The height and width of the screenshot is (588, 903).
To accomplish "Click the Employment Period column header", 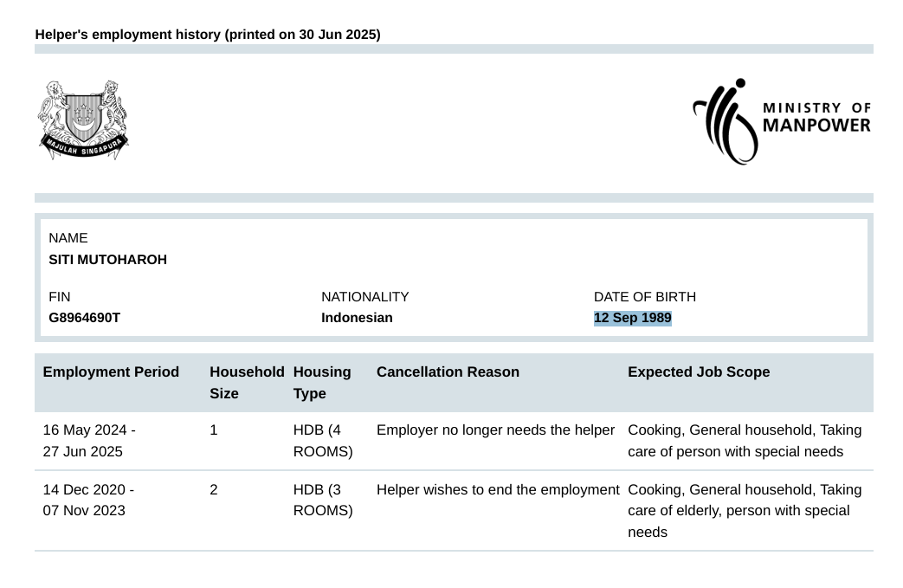I will (x=111, y=372).
